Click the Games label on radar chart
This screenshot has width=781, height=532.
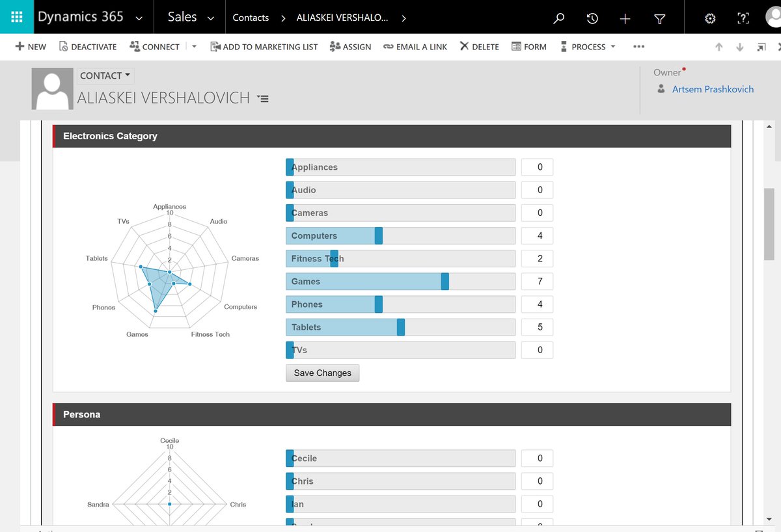137,334
